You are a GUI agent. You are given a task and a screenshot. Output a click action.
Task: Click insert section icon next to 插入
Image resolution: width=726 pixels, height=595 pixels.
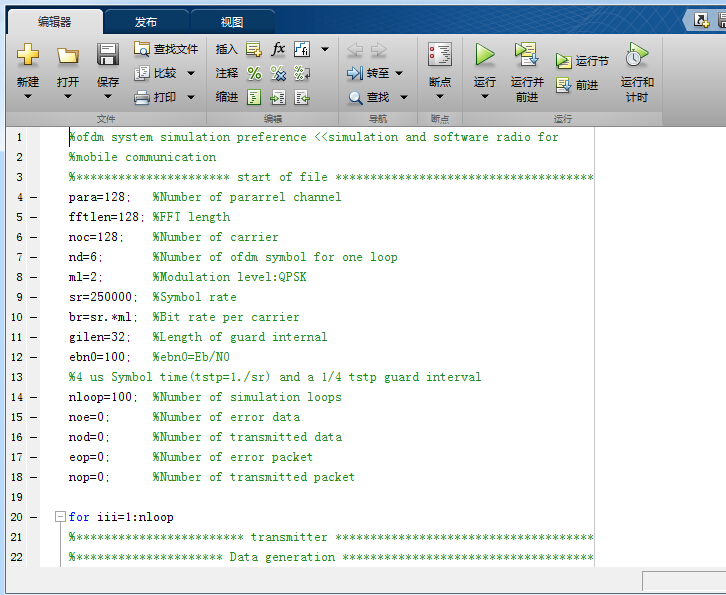254,49
